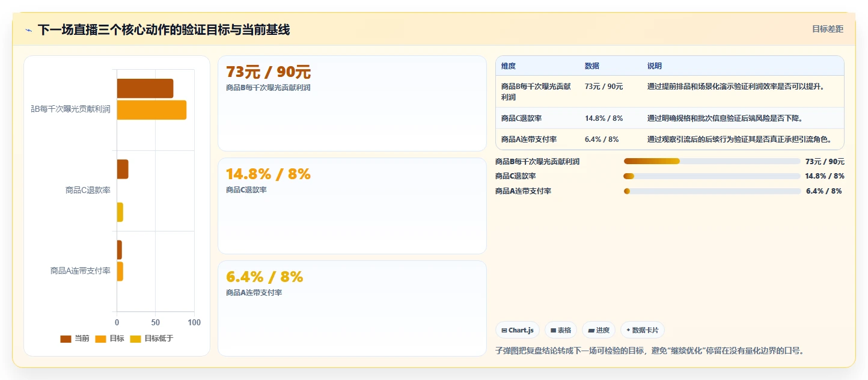Open the 73元 / 90元 data card
This screenshot has height=380, width=868.
coord(352,103)
